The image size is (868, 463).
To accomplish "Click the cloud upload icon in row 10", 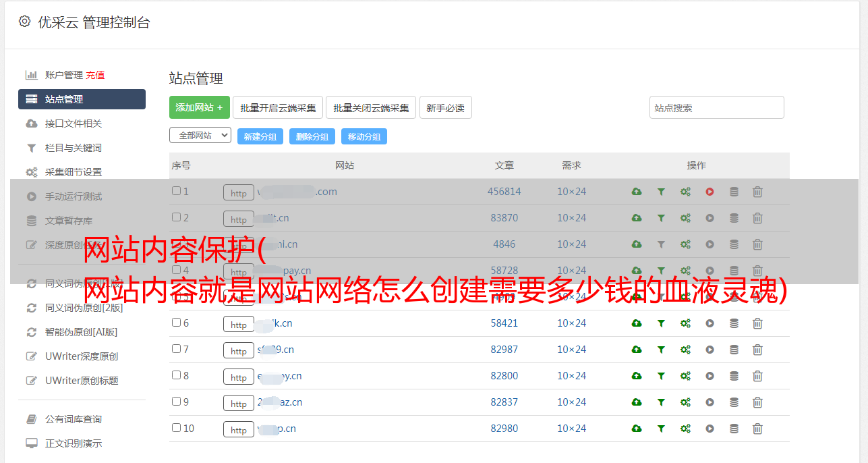I will (x=637, y=429).
